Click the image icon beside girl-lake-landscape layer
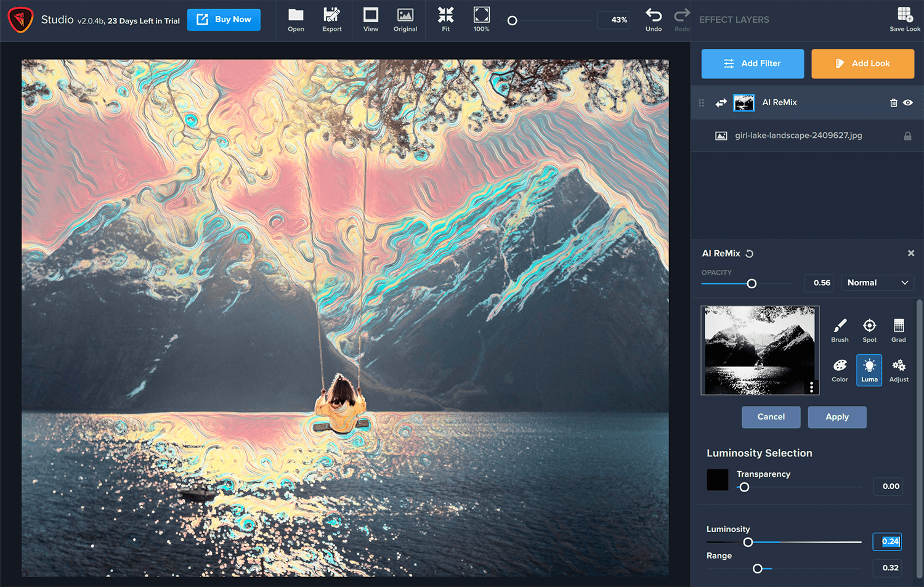The height and width of the screenshot is (587, 924). (721, 136)
